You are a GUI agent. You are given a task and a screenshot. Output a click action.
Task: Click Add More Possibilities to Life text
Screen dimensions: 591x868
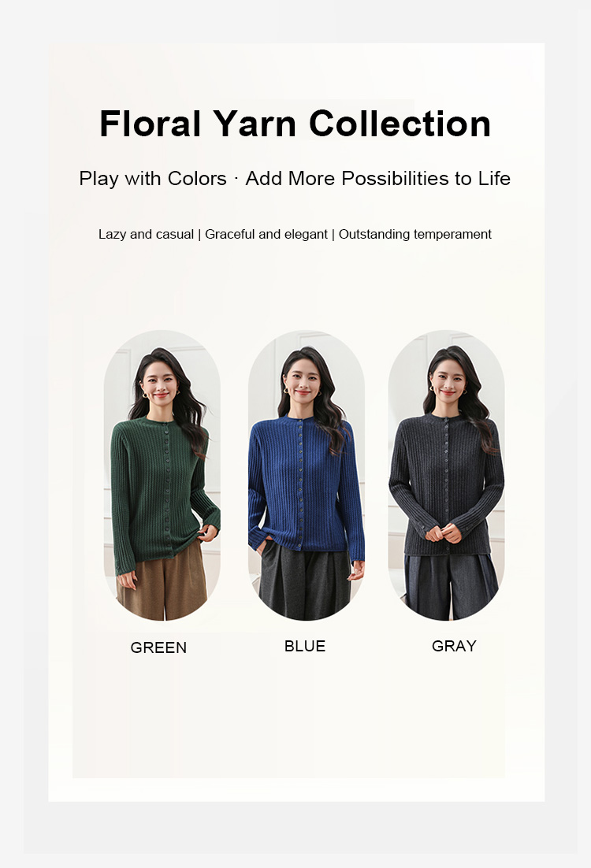pyautogui.click(x=377, y=178)
